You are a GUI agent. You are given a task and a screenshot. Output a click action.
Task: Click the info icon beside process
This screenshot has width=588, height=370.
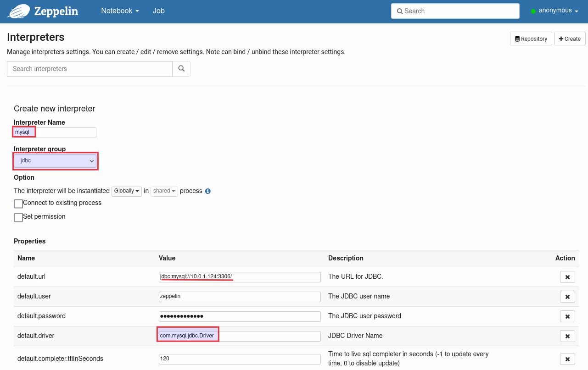[x=207, y=191]
